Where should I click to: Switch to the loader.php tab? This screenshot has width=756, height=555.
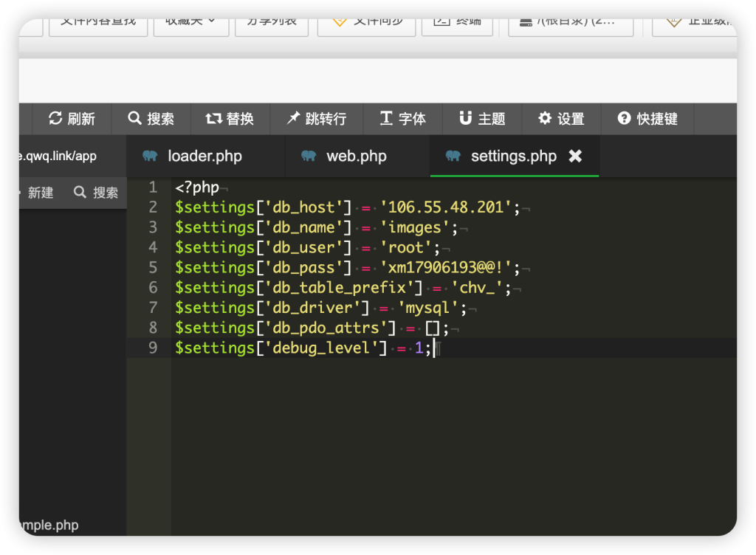[x=205, y=156]
